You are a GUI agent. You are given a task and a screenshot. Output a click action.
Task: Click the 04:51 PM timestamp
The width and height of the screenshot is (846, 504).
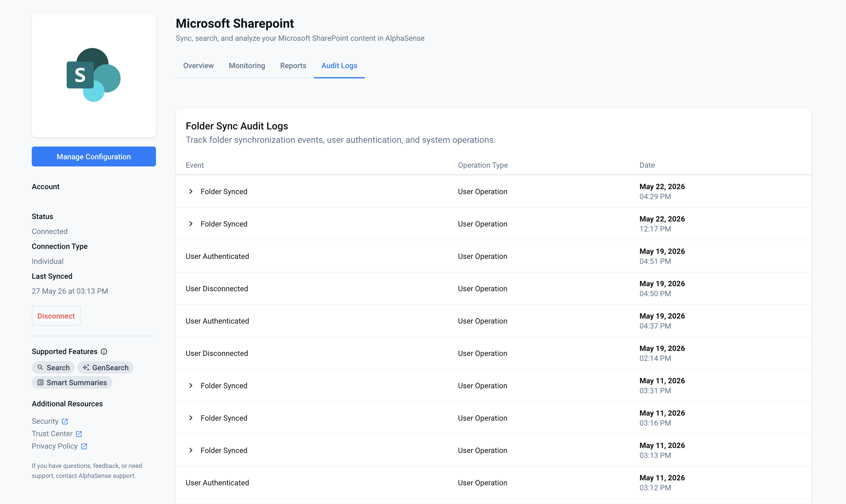pyautogui.click(x=655, y=262)
